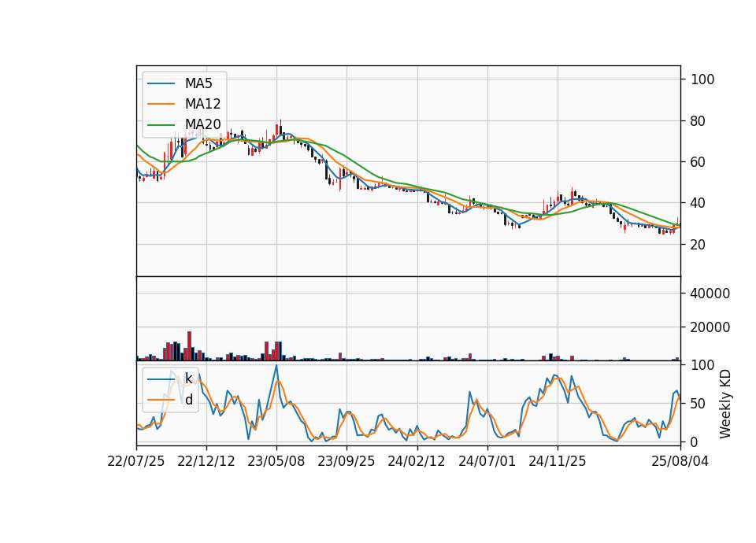This screenshot has height=543, width=756.
Task: Click the 80 price axis tick
Action: [699, 121]
